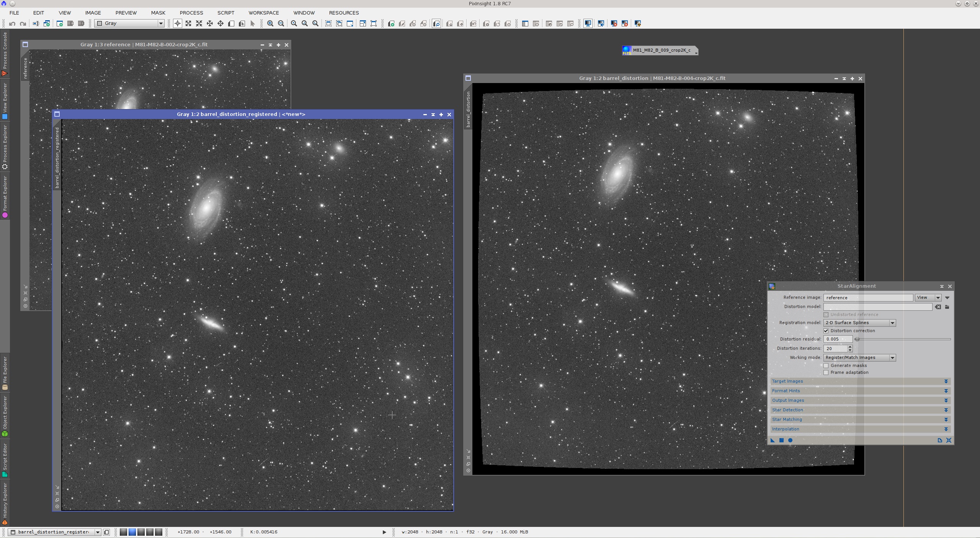Enable the Generate masks checkbox
Screen dimensions: 980x538
(x=826, y=365)
